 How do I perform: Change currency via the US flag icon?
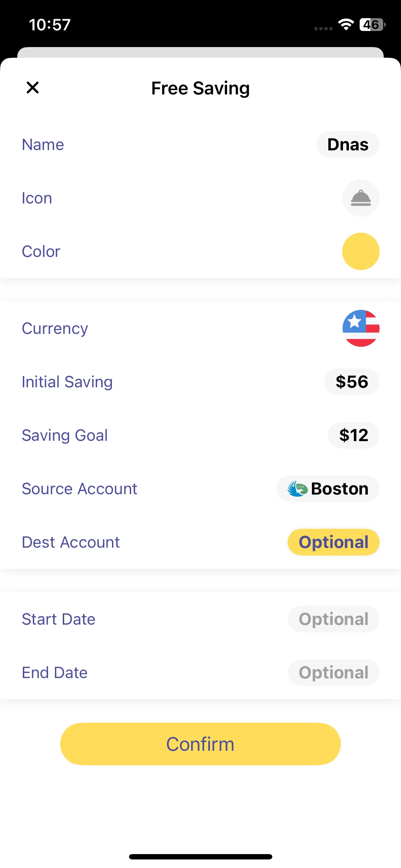tap(360, 328)
